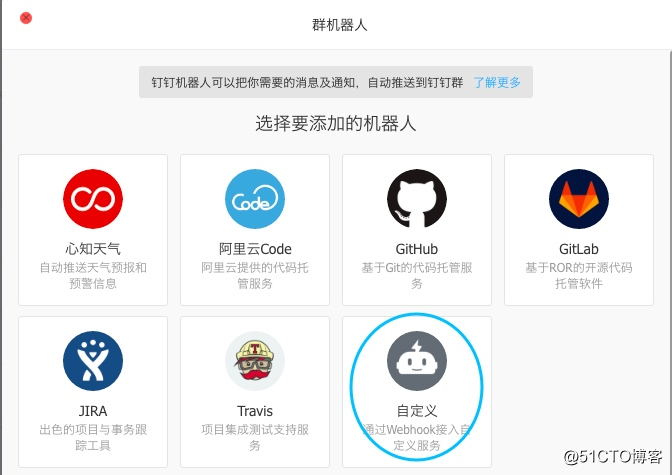Select the JIRA blue logo icon
This screenshot has width=672, height=475.
click(93, 361)
